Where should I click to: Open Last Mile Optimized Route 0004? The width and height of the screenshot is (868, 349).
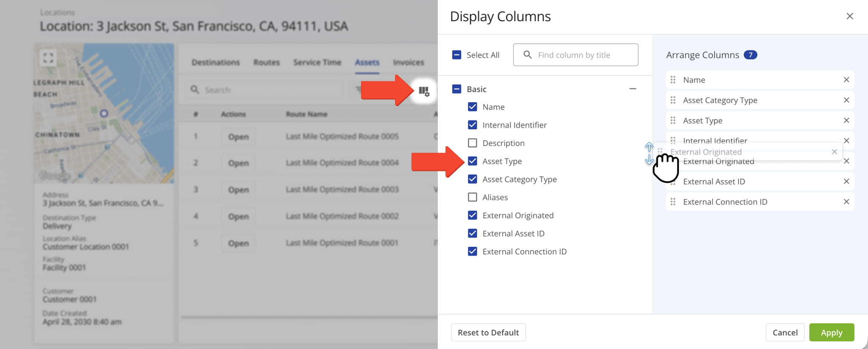238,163
